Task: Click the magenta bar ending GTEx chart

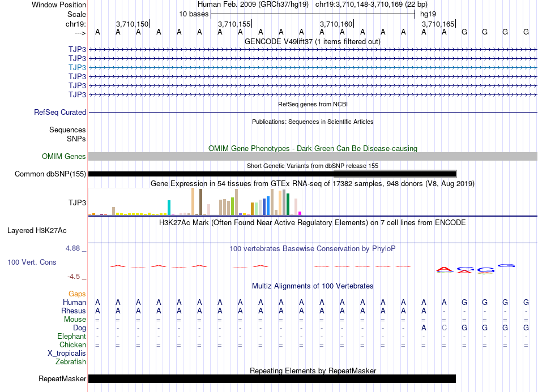Action: pyautogui.click(x=300, y=213)
